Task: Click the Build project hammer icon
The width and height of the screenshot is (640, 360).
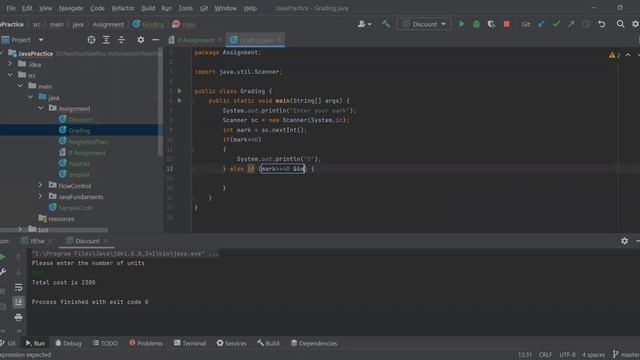Action: point(386,24)
